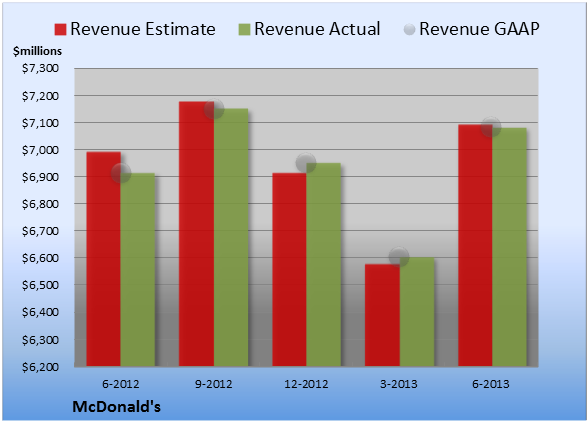Select the green actual bar for 6-2013
This screenshot has width=588, height=422.
(x=509, y=247)
